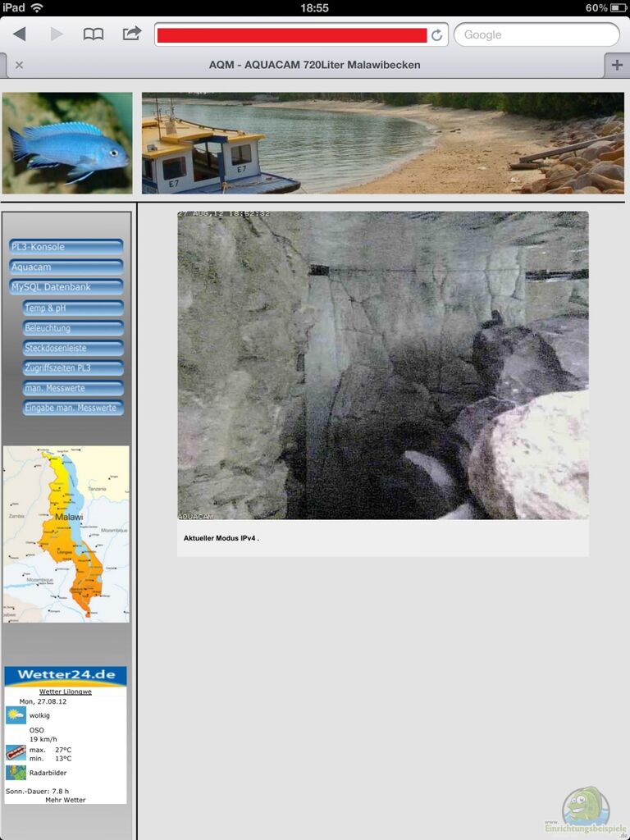Open the Steckdosenleiste entry
The width and height of the screenshot is (630, 840).
click(73, 348)
